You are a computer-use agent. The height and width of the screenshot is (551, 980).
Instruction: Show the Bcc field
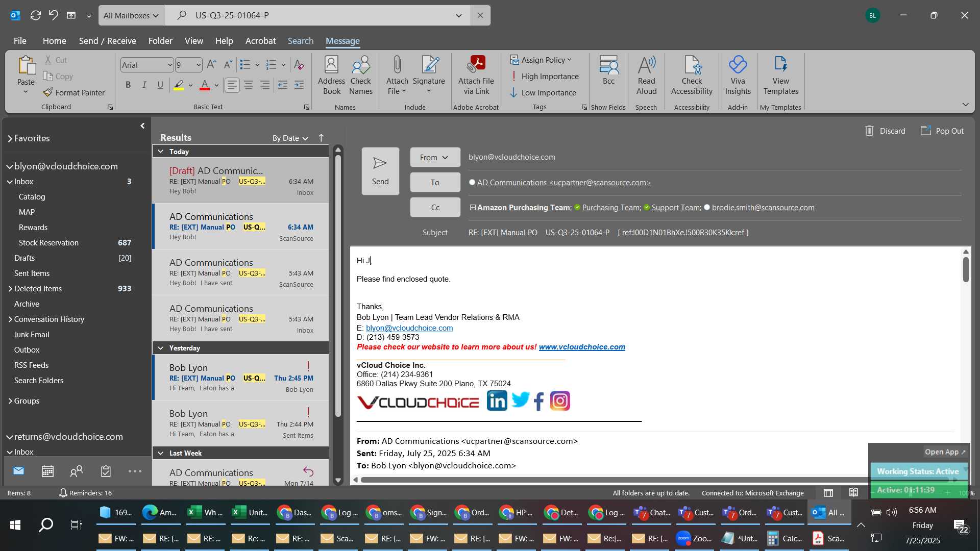tap(608, 70)
